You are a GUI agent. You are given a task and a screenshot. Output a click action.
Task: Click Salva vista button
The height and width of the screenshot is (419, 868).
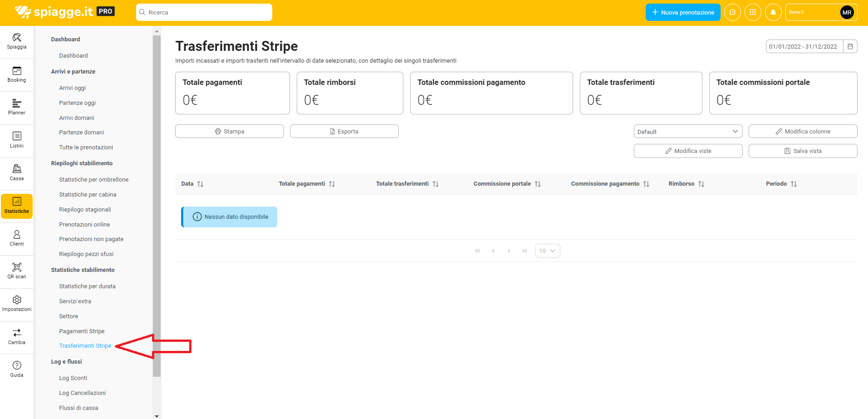(x=803, y=151)
